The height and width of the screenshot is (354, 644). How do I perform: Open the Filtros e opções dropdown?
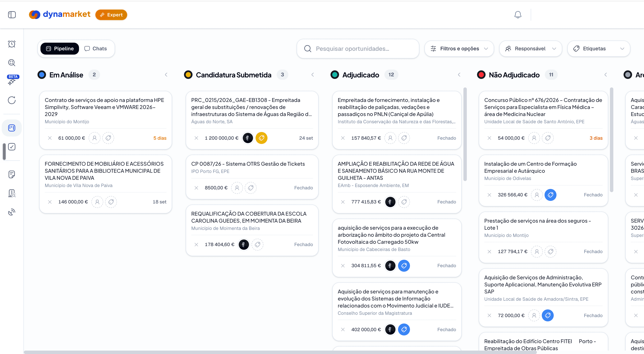[x=459, y=49]
